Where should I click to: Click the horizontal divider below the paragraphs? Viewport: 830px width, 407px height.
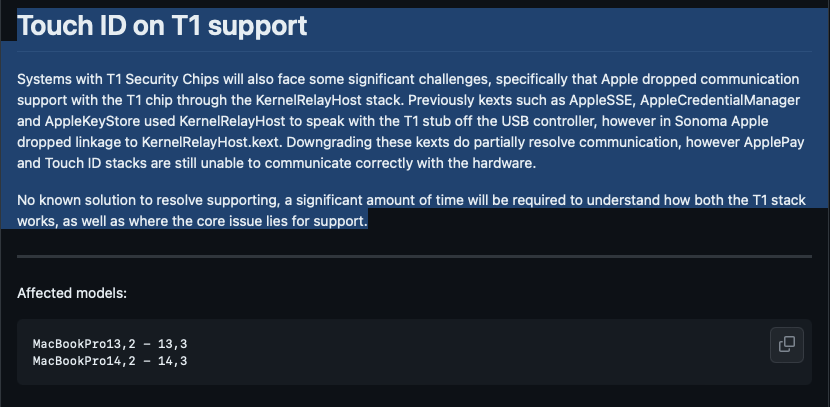pyautogui.click(x=414, y=257)
